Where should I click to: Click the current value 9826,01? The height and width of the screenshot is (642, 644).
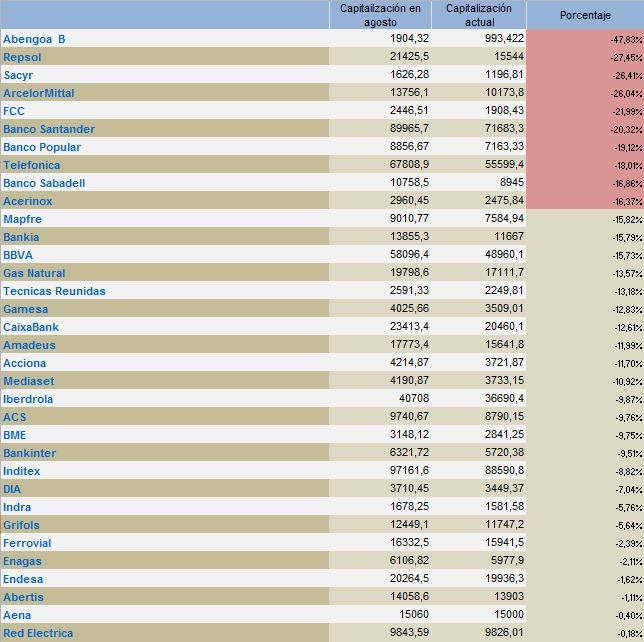click(505, 632)
